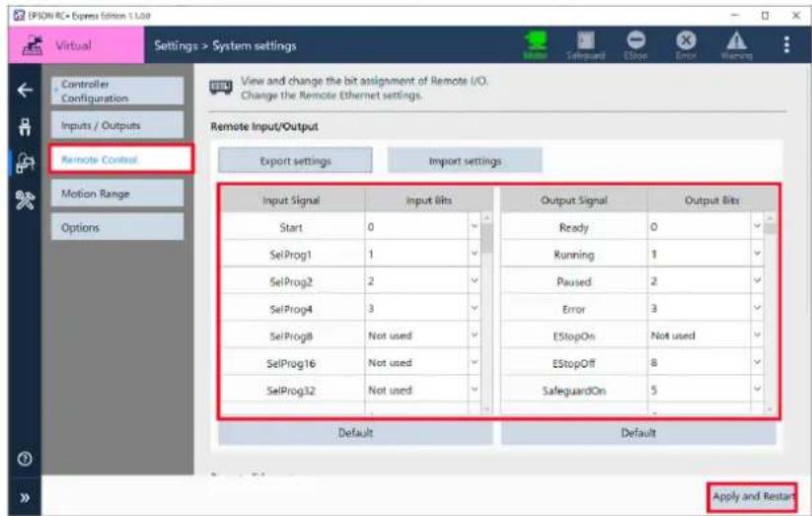Open Inputs / Outputs settings
Viewport: 812px width, 516px height.
tap(117, 125)
